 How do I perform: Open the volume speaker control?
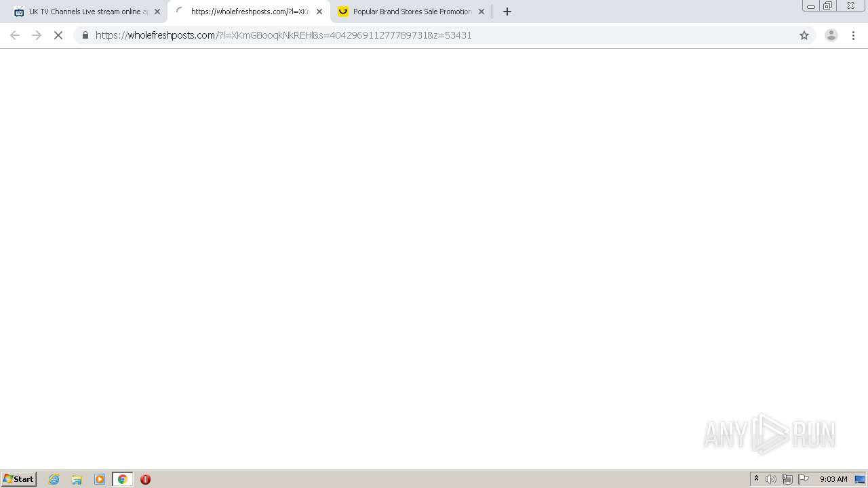point(771,479)
